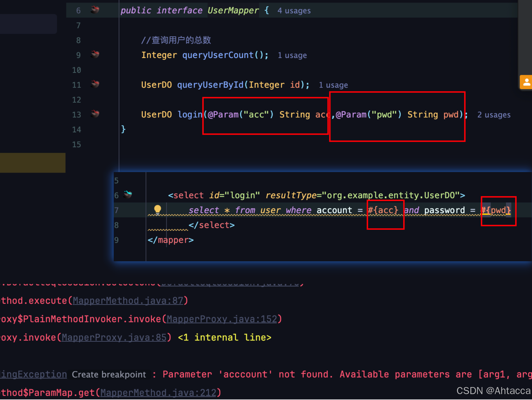Viewport: 532px width, 400px height.
Task: Click the MyBatis gutter icon on line 6
Action: pyautogui.click(x=95, y=10)
